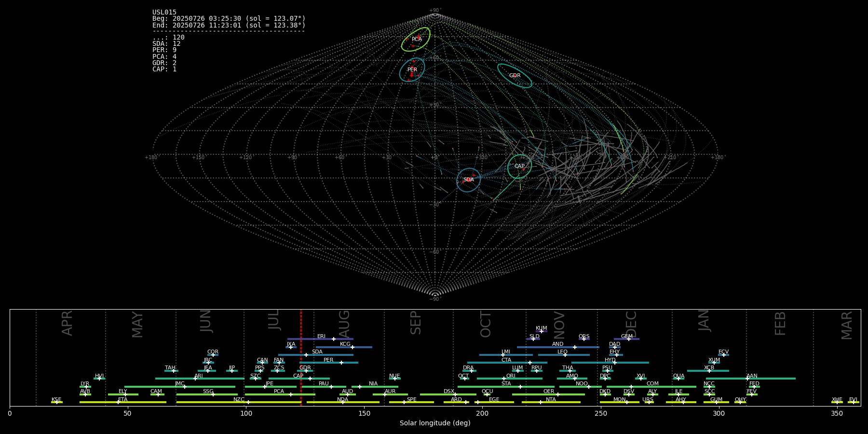
Task: Click the EVI shower peak marker
Action: [x=854, y=402]
